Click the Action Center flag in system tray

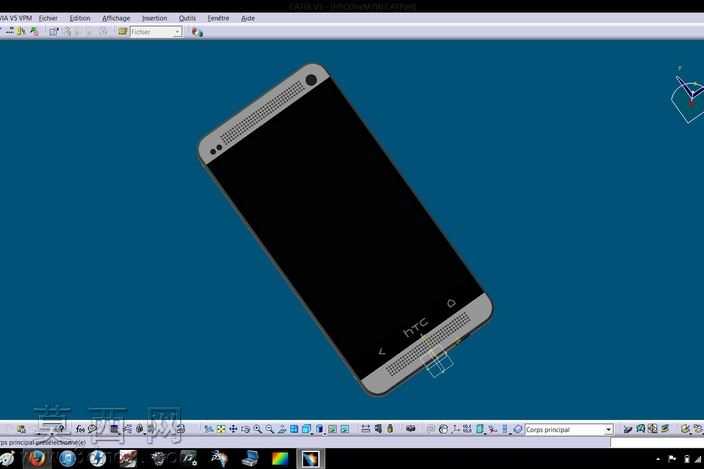point(672,459)
